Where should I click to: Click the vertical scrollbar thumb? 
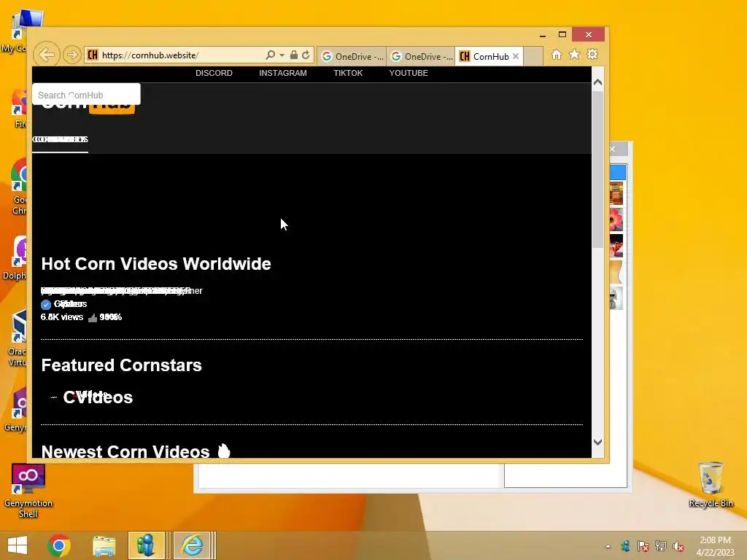(x=597, y=169)
